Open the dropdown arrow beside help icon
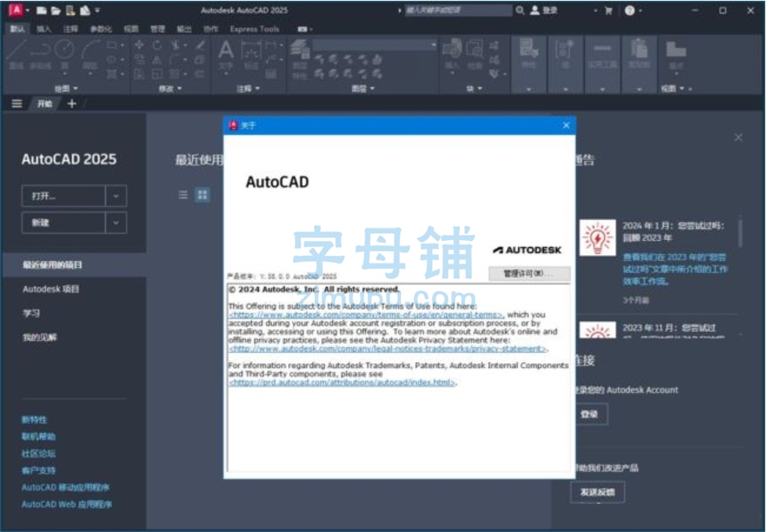This screenshot has height=532, width=766. (640, 10)
